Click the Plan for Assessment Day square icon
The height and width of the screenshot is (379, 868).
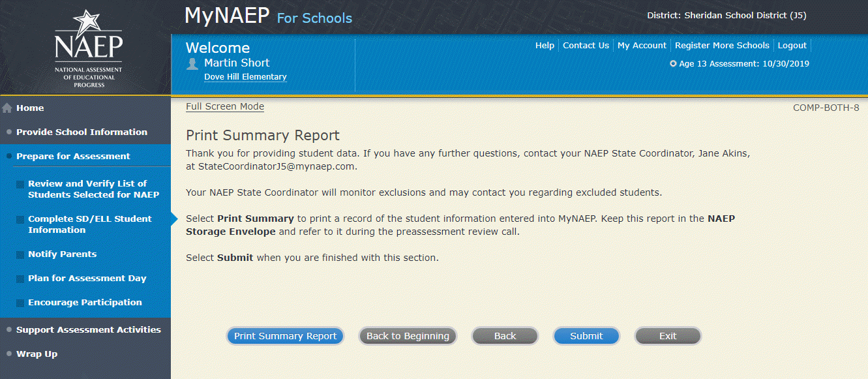tap(20, 279)
